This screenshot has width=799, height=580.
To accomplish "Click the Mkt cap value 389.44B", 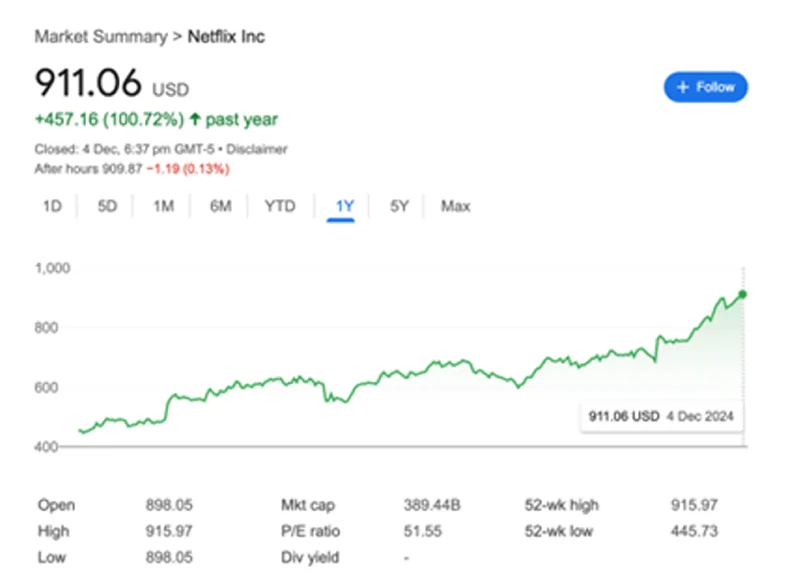I will 432,505.
